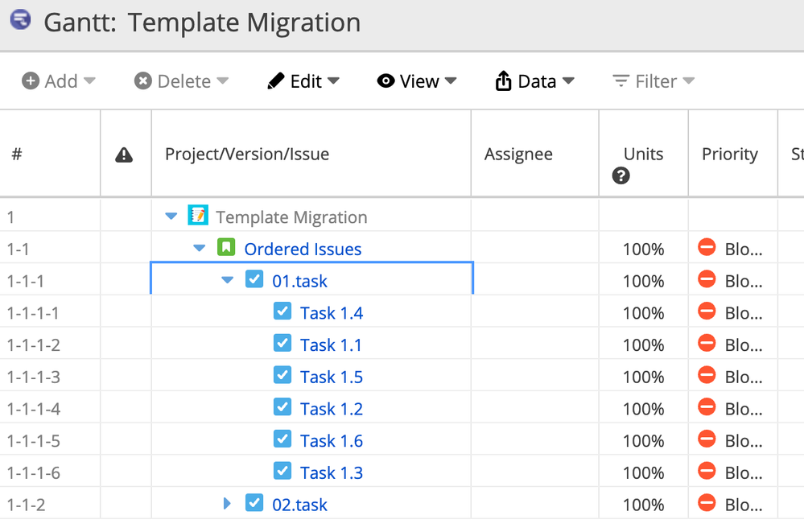Image resolution: width=804 pixels, height=532 pixels.
Task: Click the 100% Units cell for 01.task
Action: tap(643, 281)
